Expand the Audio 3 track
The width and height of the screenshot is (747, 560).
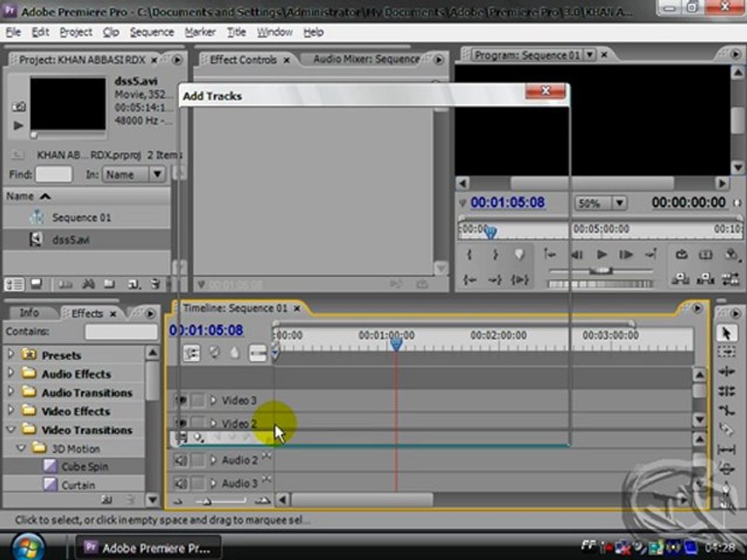pos(213,483)
